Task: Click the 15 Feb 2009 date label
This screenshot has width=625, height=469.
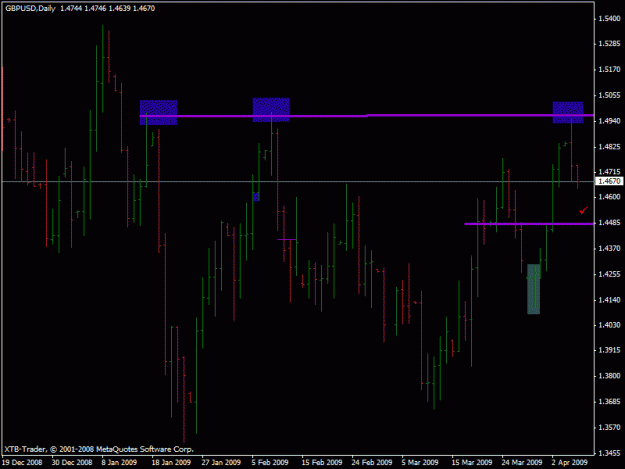Action: 322,462
